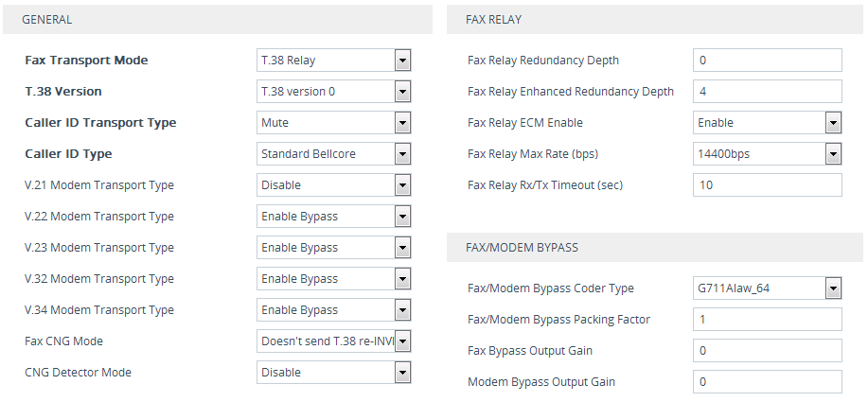Open Fax/Modem Bypass Coder Type dropdown
Viewport: 868px width, 402px height.
pos(767,288)
